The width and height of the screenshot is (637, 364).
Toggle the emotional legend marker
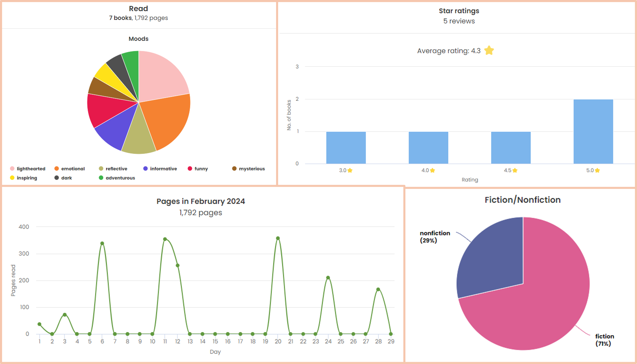[57, 169]
